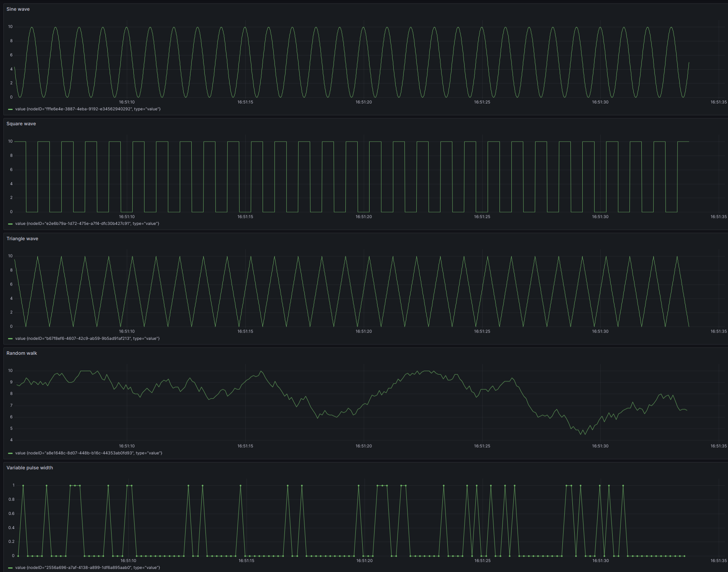Image resolution: width=728 pixels, height=572 pixels.
Task: Open the Triangle wave panel title menu
Action: (22, 239)
